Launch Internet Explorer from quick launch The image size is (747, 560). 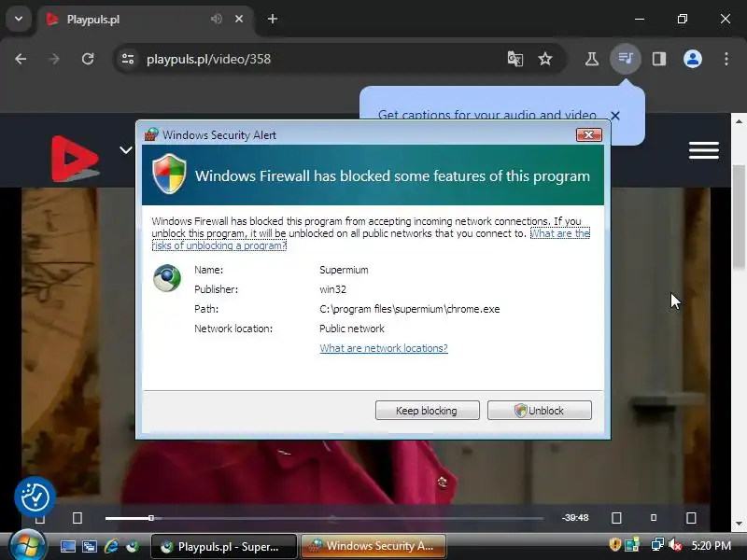[111, 546]
